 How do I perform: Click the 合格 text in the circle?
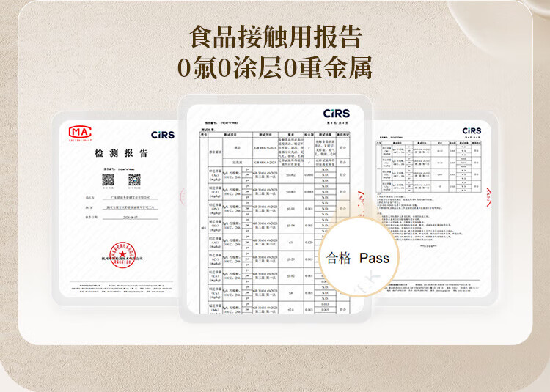339,258
